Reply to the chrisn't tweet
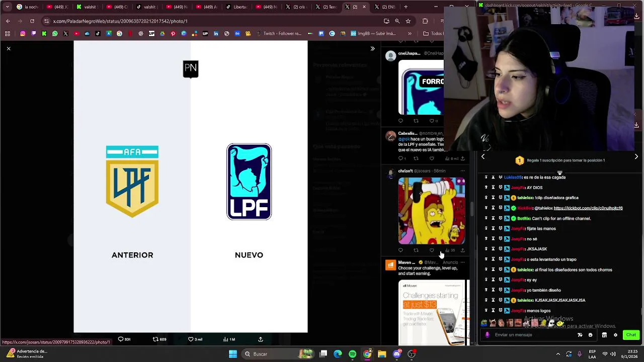This screenshot has height=362, width=644. 400,250
